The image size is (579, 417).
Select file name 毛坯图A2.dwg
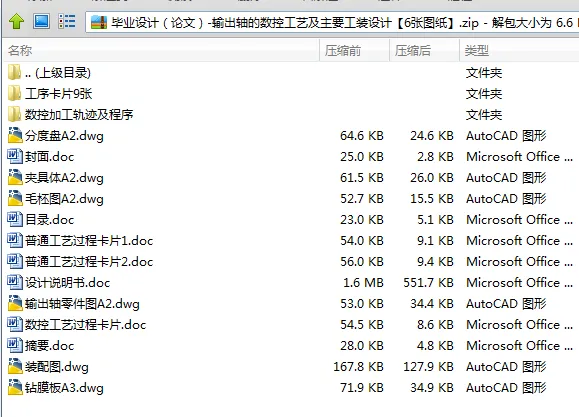click(x=64, y=199)
